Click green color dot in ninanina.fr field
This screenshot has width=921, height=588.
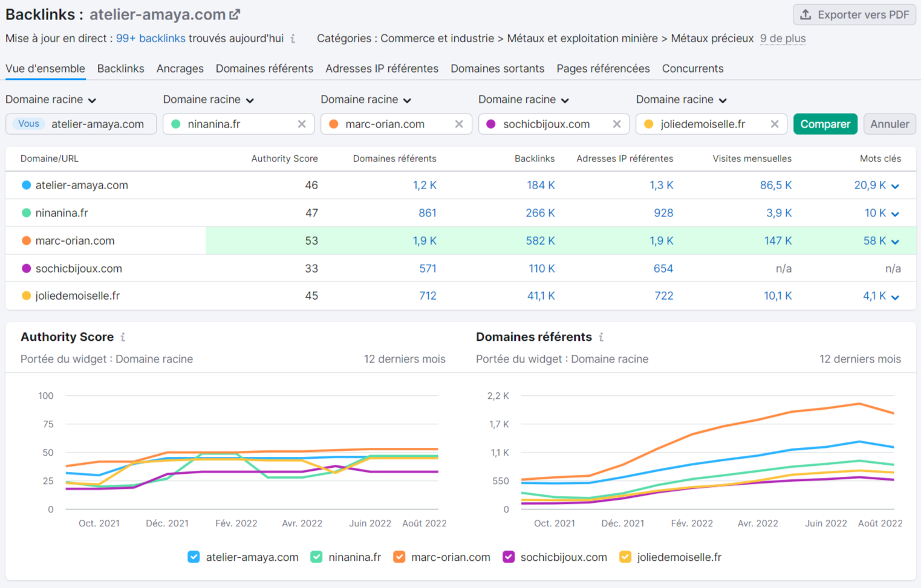176,124
